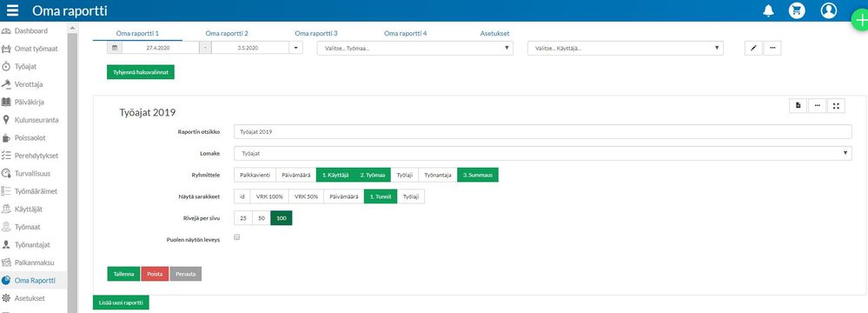Open Dashboard from sidebar
Image resolution: width=868 pixels, height=313 pixels.
[x=31, y=31]
